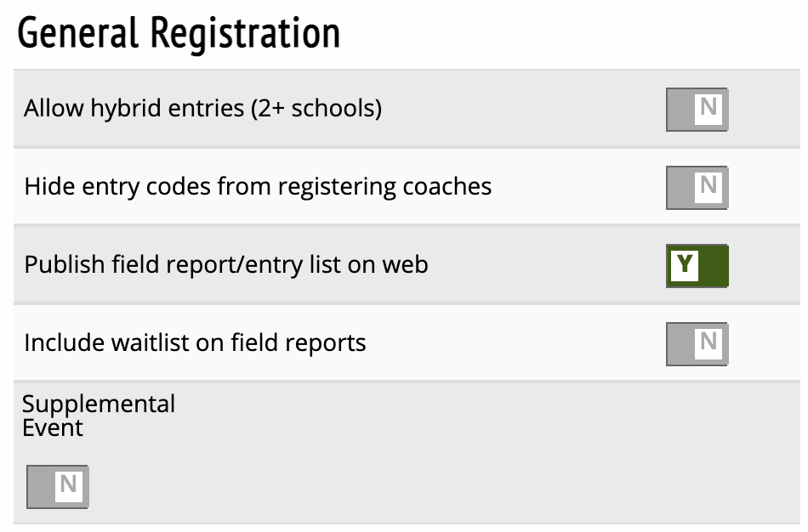Enable Include waitlist on field reports
Viewport: 808px width, 532px height.
tap(697, 343)
